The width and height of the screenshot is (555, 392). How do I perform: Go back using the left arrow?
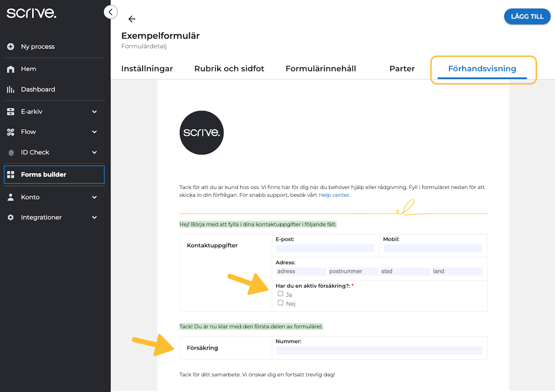[x=132, y=19]
